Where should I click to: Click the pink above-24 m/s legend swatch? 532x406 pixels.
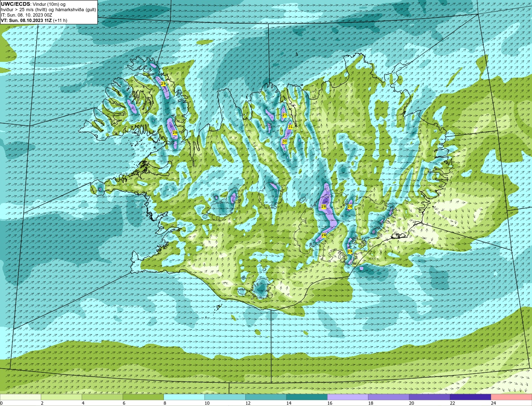(512, 397)
